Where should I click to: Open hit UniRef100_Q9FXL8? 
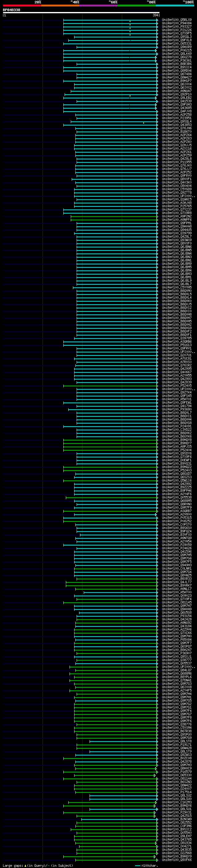tap(177, 40)
